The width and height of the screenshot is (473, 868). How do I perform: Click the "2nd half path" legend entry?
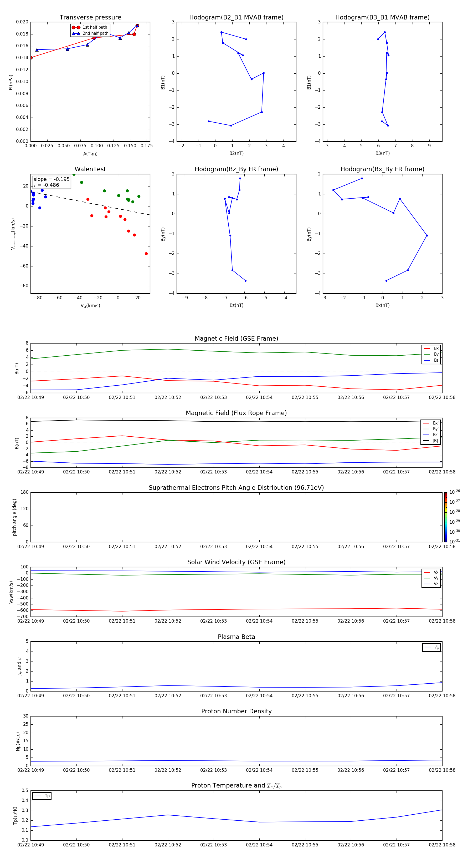90,33
